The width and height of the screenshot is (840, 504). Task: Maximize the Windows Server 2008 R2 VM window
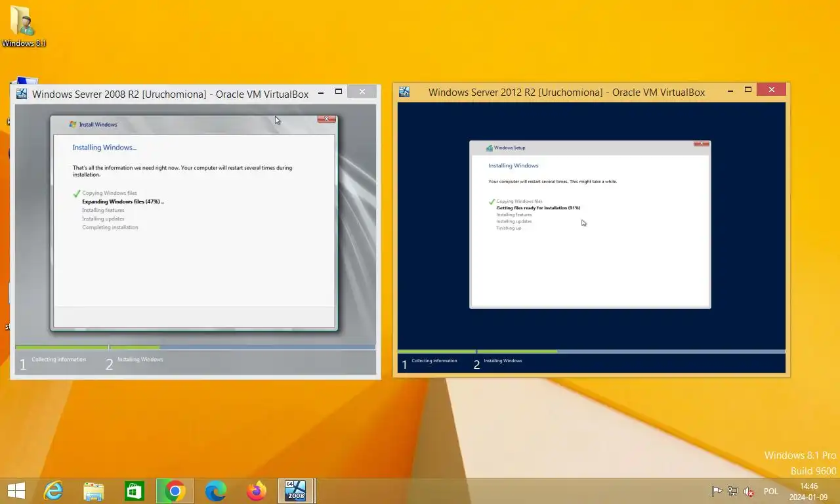339,92
